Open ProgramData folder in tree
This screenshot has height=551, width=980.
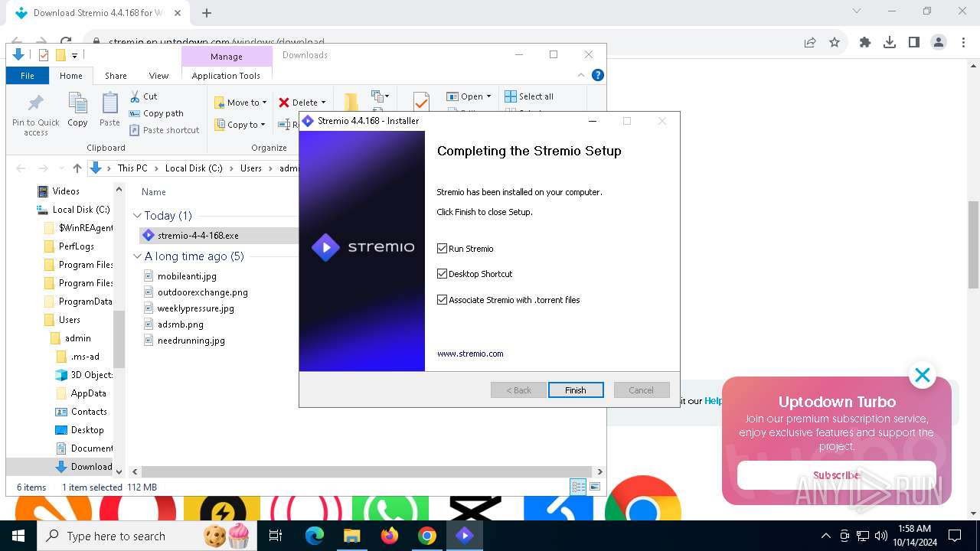[x=85, y=302]
